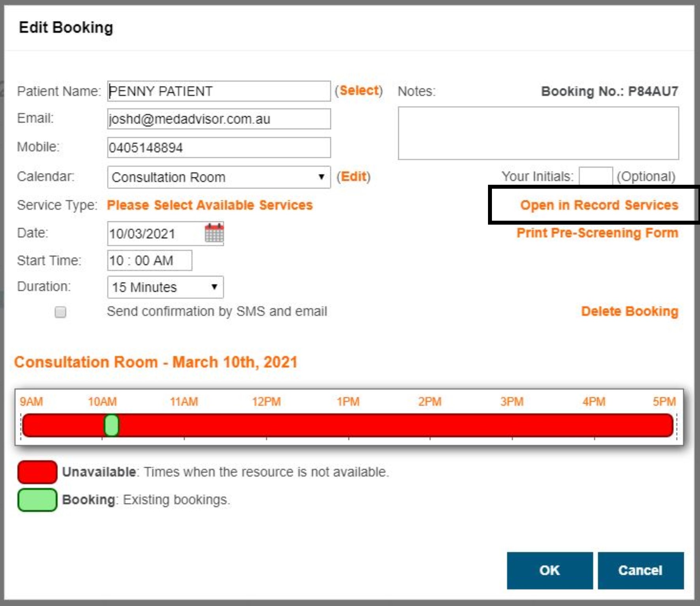Focus the Patient Name field

coord(219,91)
